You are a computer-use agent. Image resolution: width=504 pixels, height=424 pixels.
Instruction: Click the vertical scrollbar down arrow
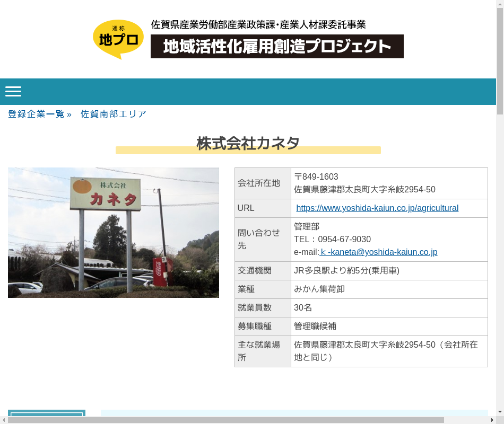tap(500, 412)
